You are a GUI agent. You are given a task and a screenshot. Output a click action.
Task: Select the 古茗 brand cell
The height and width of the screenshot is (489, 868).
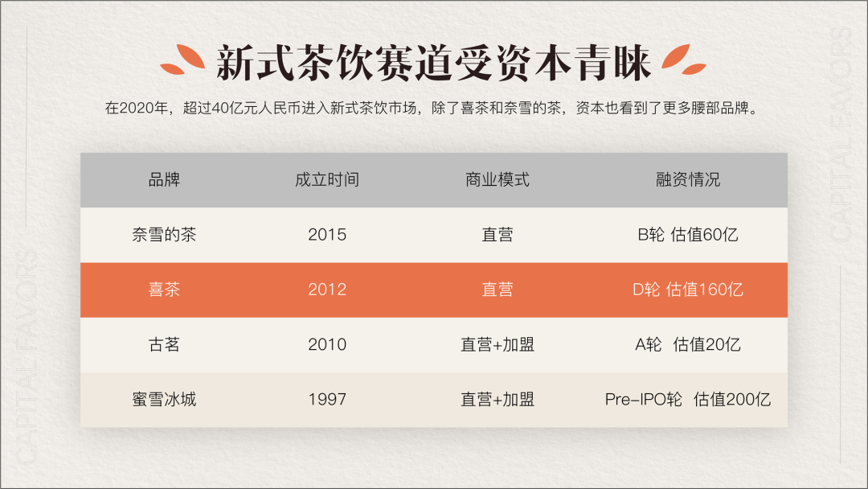coord(164,344)
